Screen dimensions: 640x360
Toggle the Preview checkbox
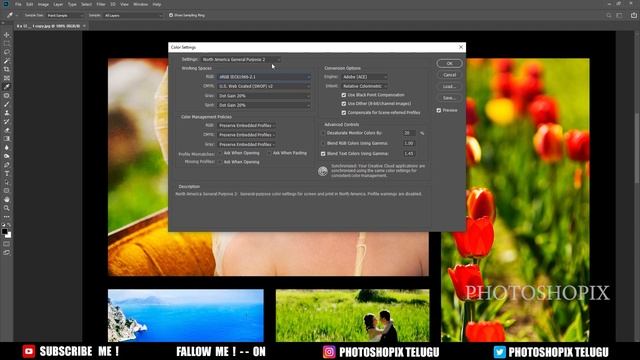click(439, 110)
